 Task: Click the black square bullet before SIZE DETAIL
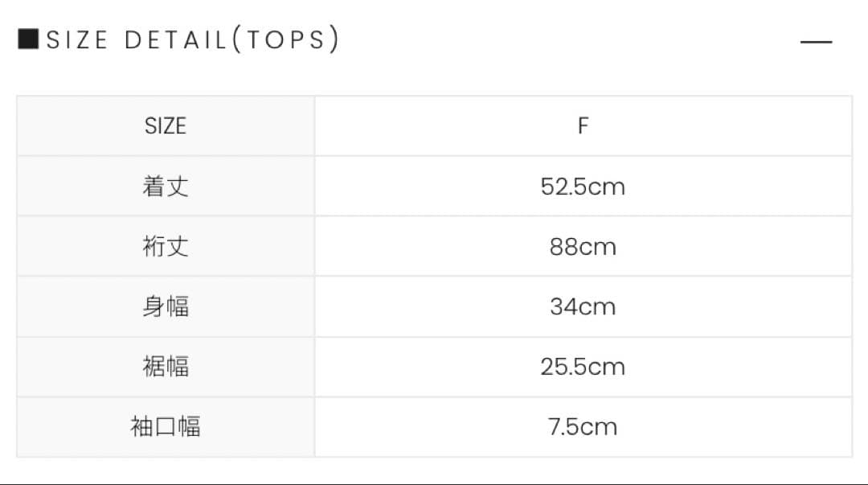pyautogui.click(x=28, y=39)
